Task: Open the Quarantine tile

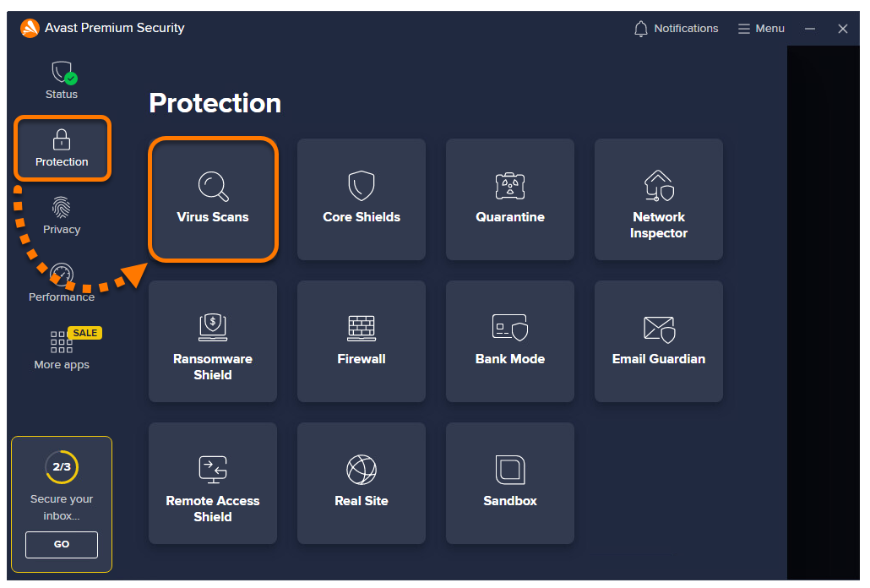Action: (x=510, y=199)
